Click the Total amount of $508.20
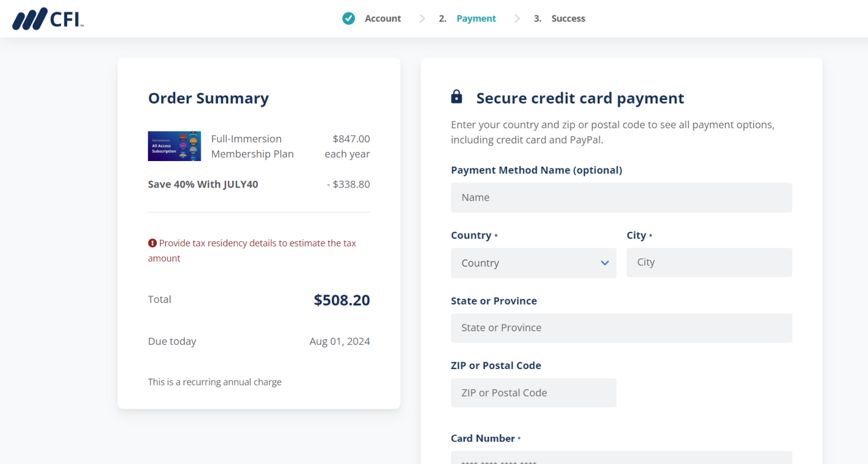Viewport: 868px width, 464px height. pyautogui.click(x=341, y=300)
